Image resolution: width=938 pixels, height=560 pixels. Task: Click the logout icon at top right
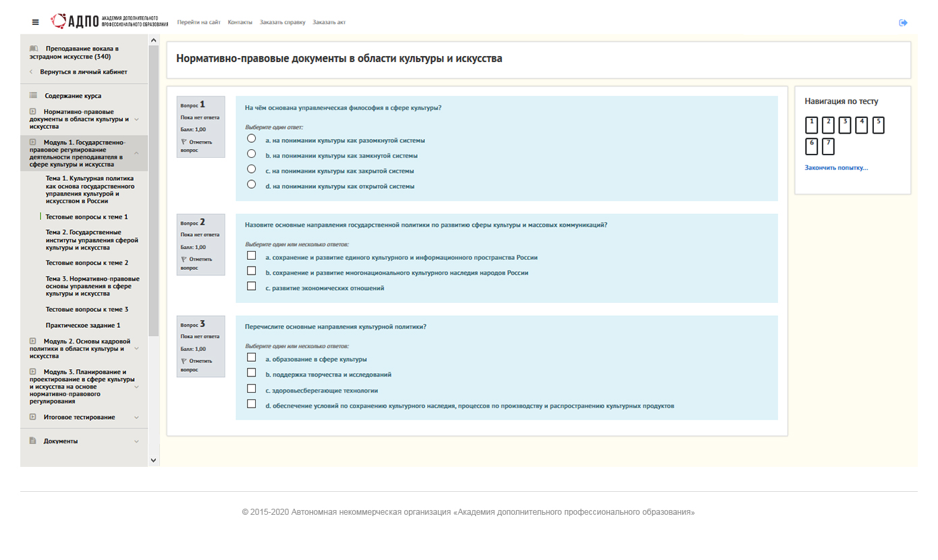click(x=903, y=23)
